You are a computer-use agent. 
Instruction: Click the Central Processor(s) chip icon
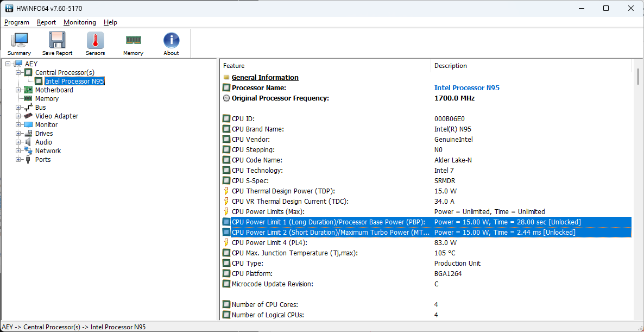(x=28, y=73)
